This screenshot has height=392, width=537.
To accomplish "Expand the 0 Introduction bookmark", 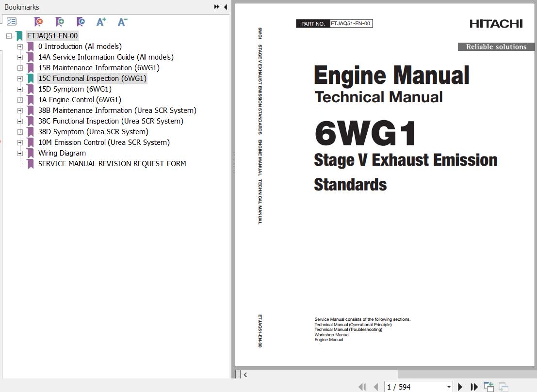I will click(20, 47).
